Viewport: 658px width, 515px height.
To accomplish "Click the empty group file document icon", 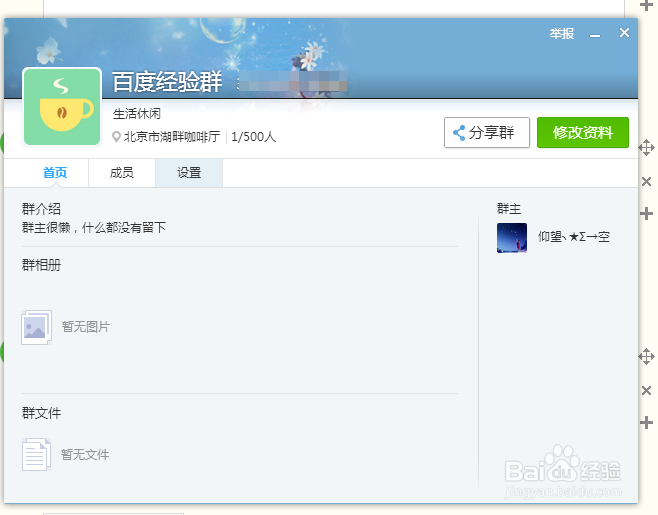I will pos(36,455).
